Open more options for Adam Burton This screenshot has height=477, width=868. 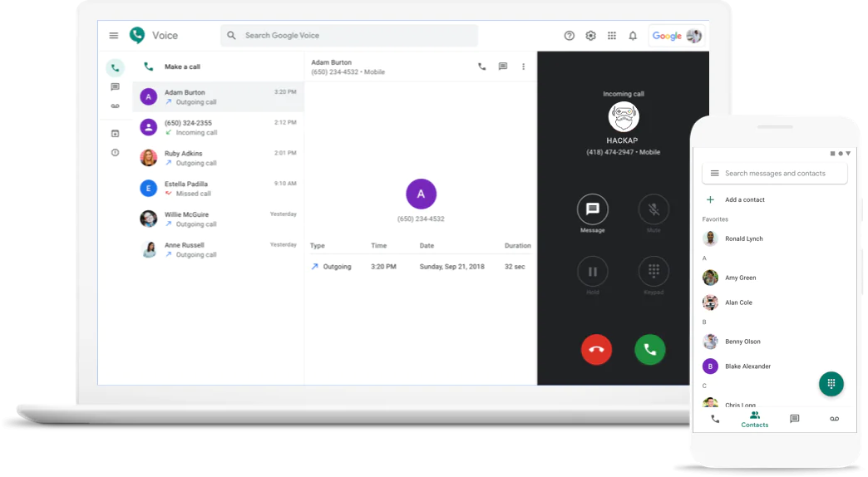(523, 66)
